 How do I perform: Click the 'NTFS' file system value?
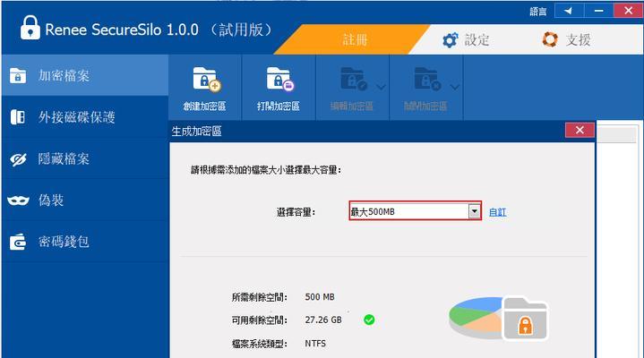(315, 343)
